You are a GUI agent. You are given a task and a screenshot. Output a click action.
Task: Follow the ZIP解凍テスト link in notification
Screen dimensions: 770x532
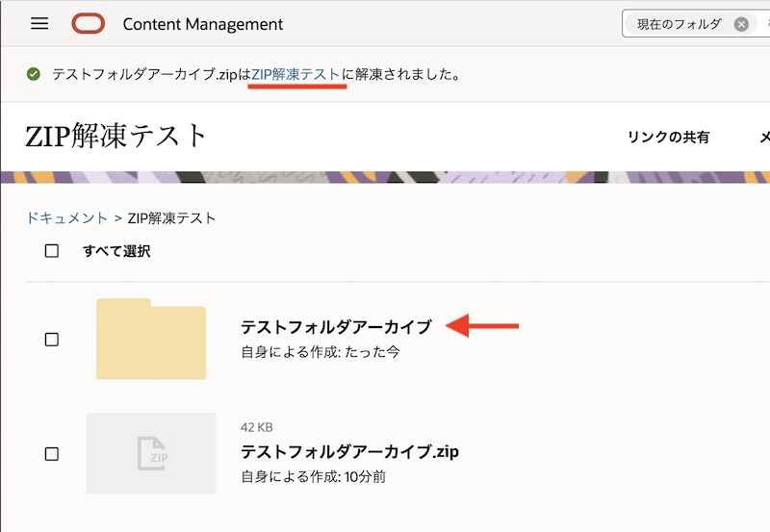(295, 74)
